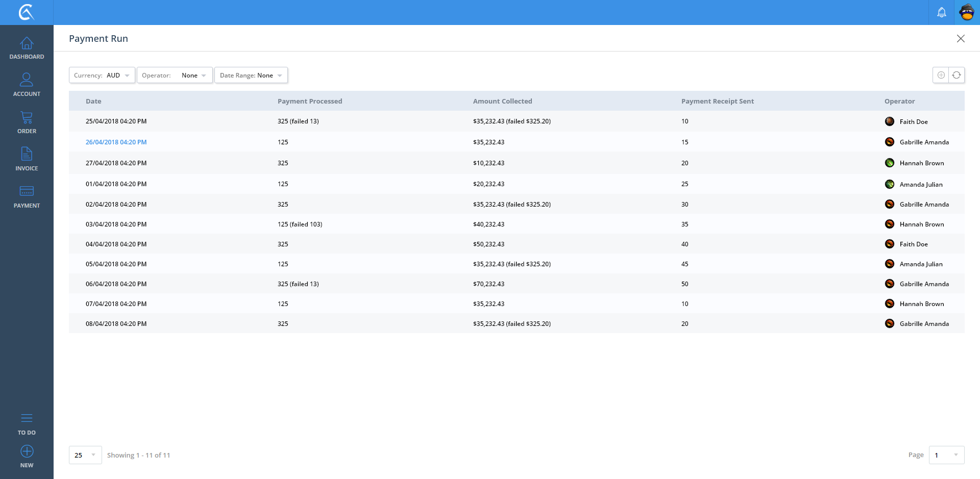This screenshot has width=980, height=479.
Task: Refresh the payment run list
Action: (957, 75)
